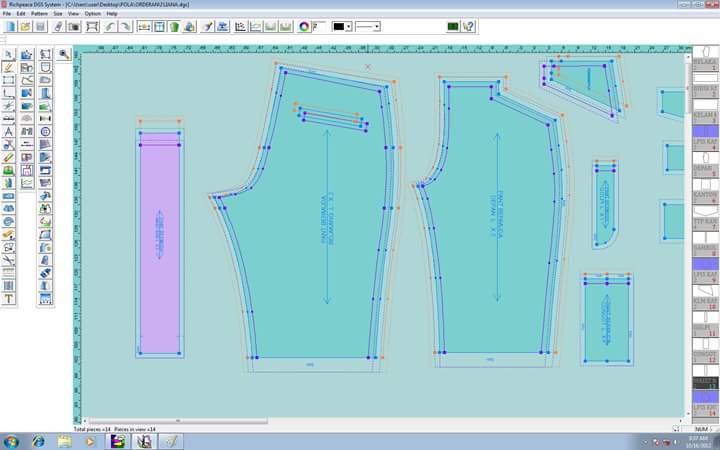The height and width of the screenshot is (450, 720).
Task: Select the pencil drawing tool in the toolbox
Action: pyautogui.click(x=8, y=68)
